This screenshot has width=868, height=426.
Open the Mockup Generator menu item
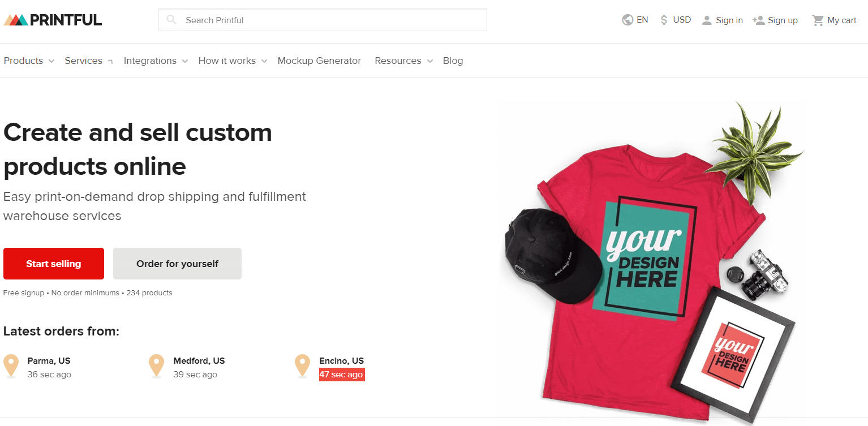click(x=319, y=61)
